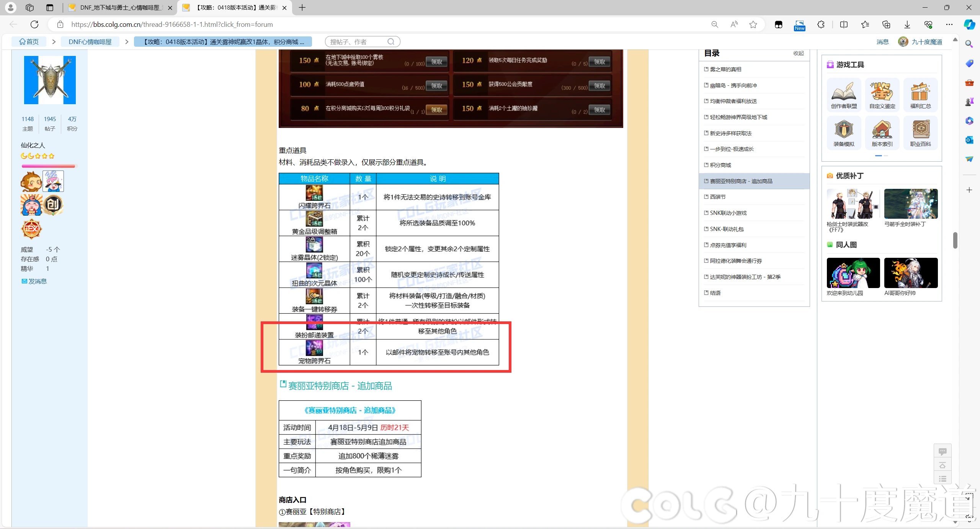Jump to 积分商城 in the 目录
This screenshot has height=529, width=980.
click(x=720, y=165)
